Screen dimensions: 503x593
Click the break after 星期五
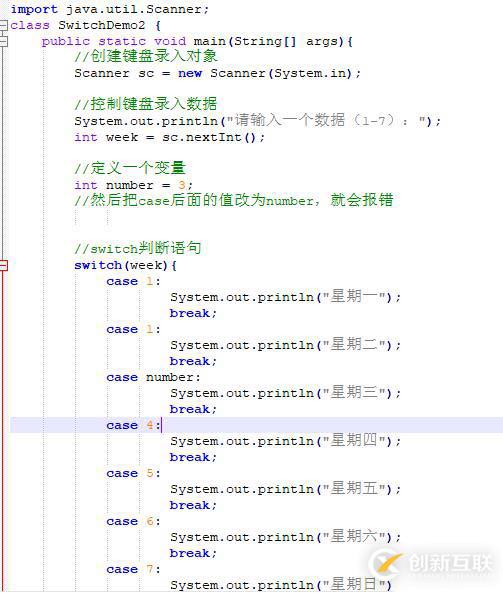pos(193,505)
